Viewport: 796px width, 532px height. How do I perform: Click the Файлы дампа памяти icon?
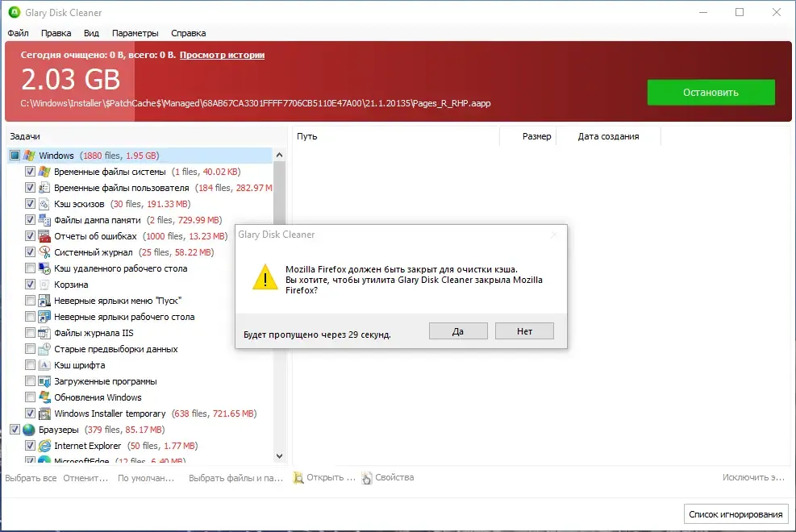point(44,220)
